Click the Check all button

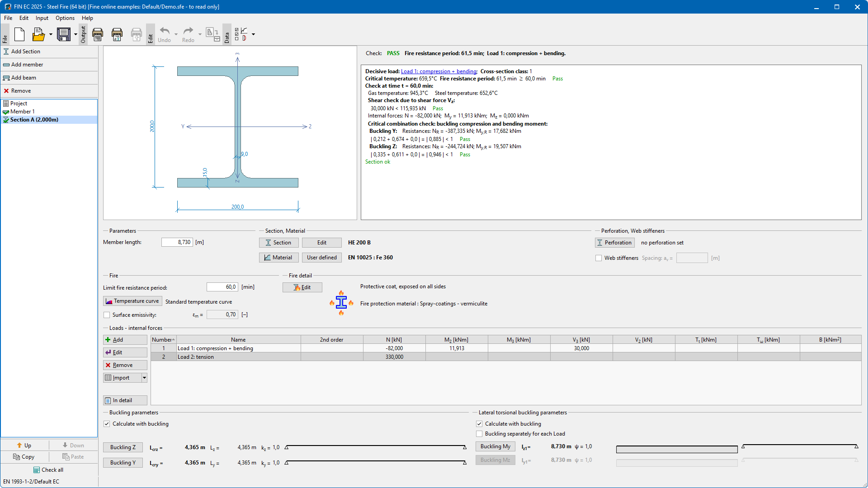click(48, 470)
